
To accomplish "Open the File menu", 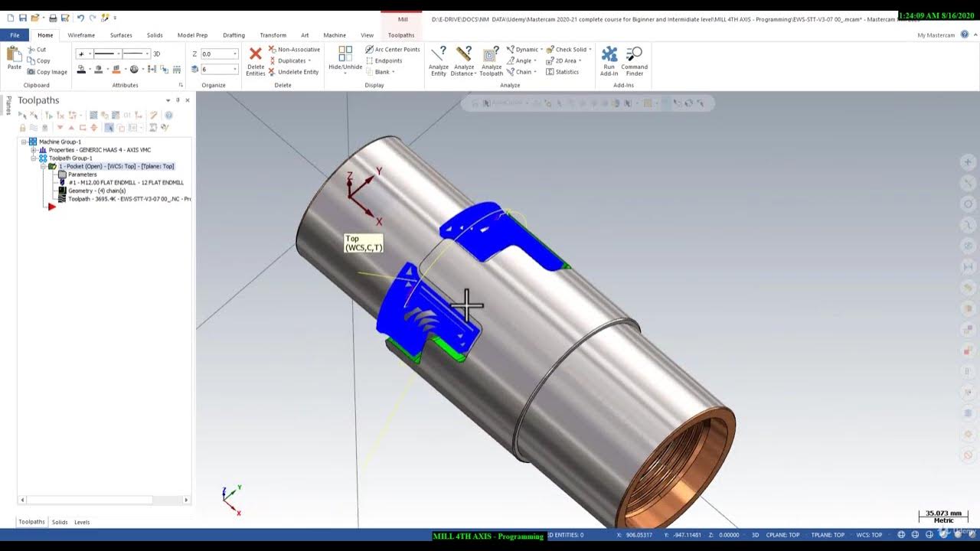I will 15,35.
